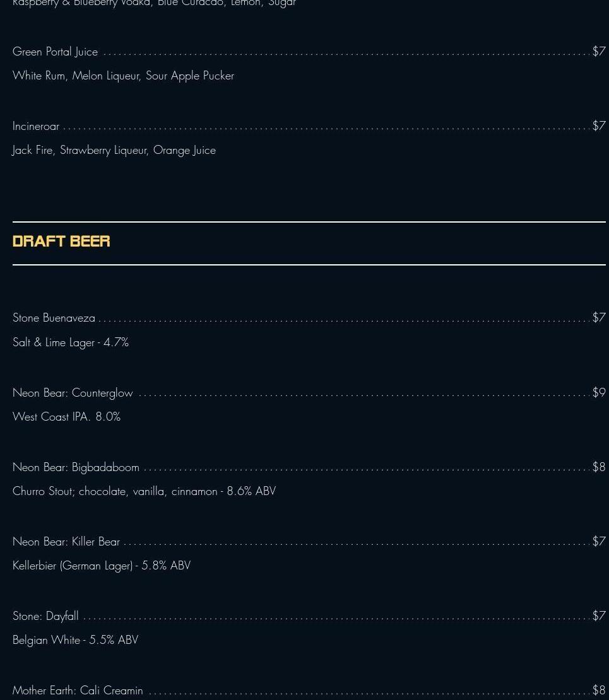Click the Green Portal Juice item name
Screen dimensions: 609x700
pyautogui.click(x=56, y=52)
